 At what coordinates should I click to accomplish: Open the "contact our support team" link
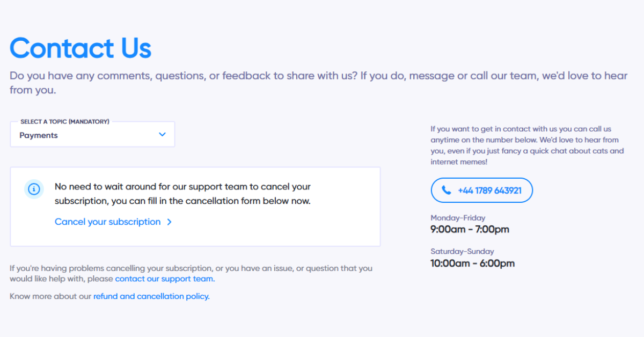(x=165, y=279)
